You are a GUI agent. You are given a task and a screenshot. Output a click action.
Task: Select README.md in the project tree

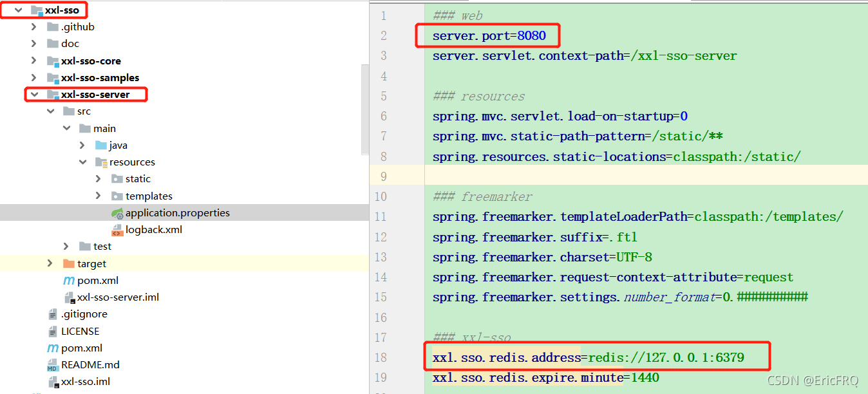coord(91,364)
